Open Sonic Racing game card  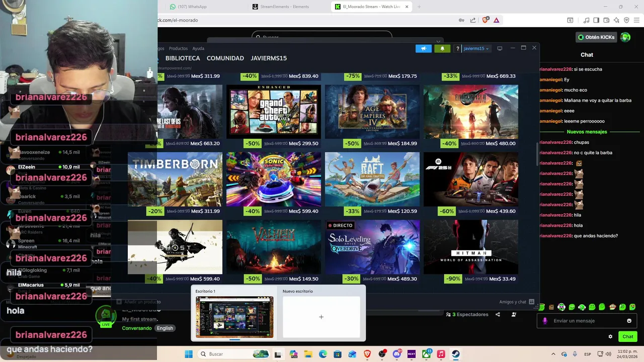[x=274, y=179]
